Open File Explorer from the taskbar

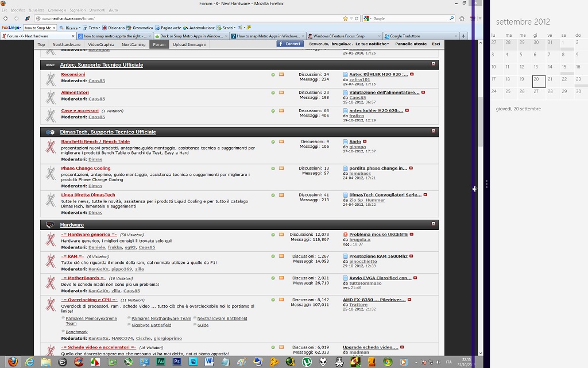pos(46,362)
